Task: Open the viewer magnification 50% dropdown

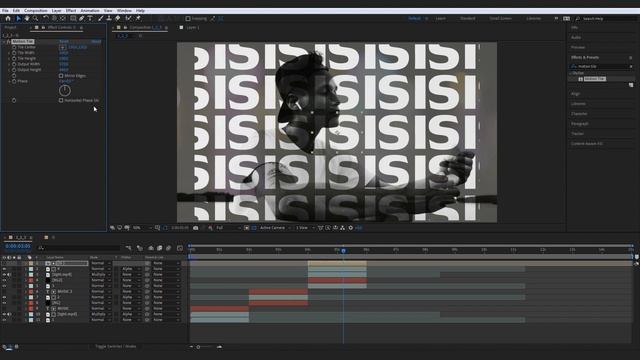Action: 142,228
